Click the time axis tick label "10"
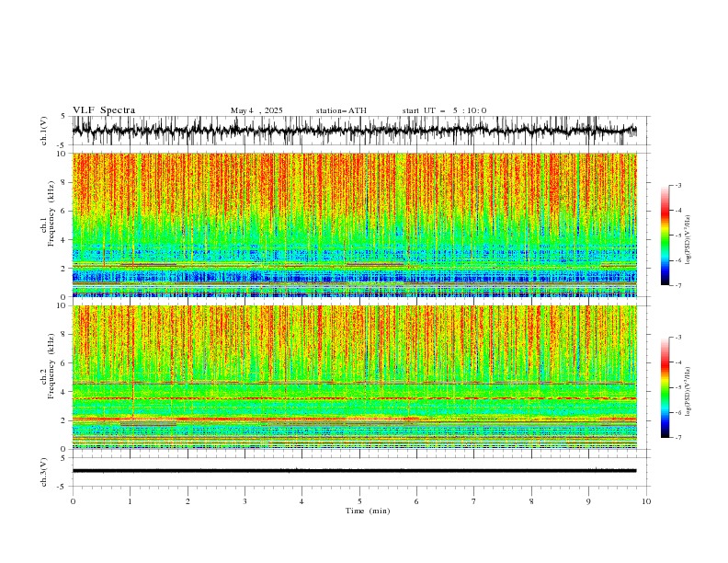 [x=646, y=501]
